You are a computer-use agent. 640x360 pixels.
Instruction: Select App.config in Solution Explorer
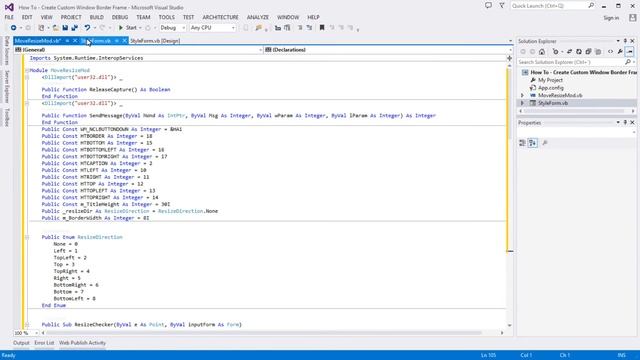pyautogui.click(x=551, y=88)
